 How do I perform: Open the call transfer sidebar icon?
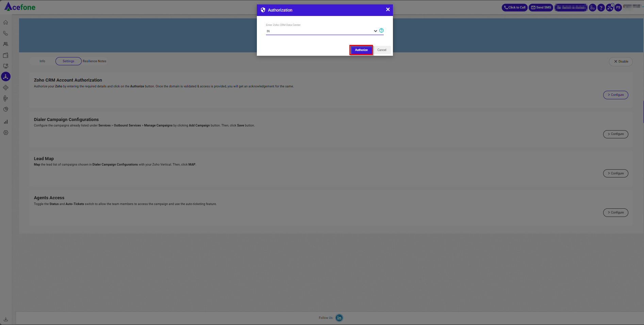5,99
